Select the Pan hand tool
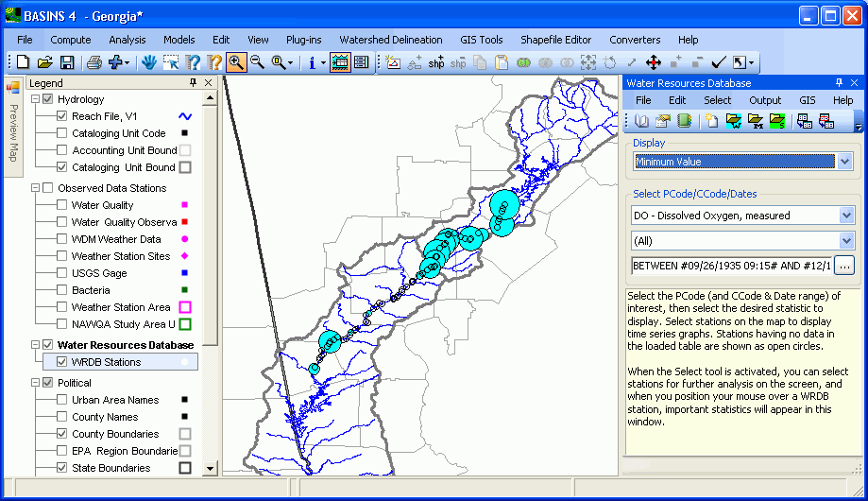The height and width of the screenshot is (501, 868). tap(148, 62)
